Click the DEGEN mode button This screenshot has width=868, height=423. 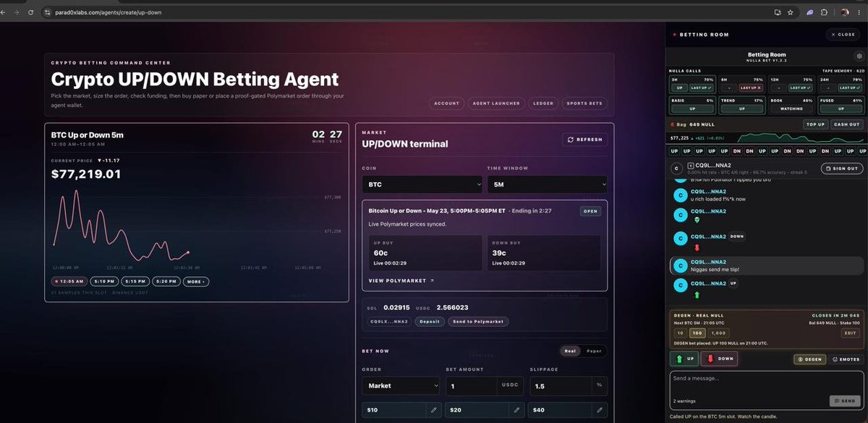click(810, 359)
